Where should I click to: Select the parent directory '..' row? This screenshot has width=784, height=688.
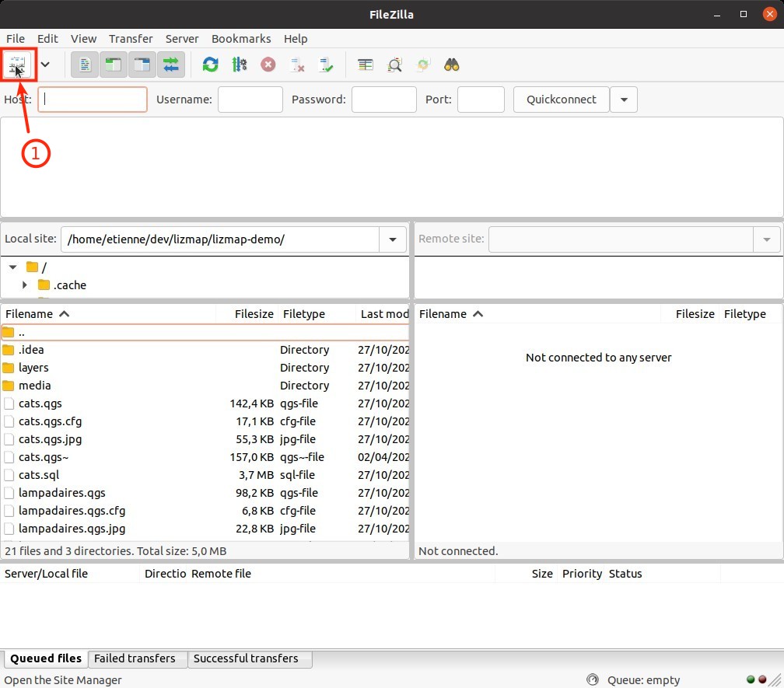(205, 332)
